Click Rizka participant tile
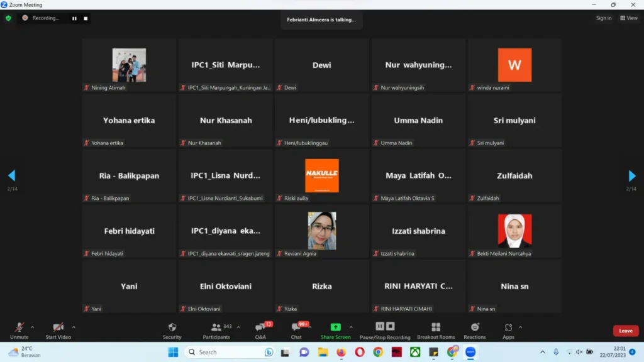 (x=321, y=286)
